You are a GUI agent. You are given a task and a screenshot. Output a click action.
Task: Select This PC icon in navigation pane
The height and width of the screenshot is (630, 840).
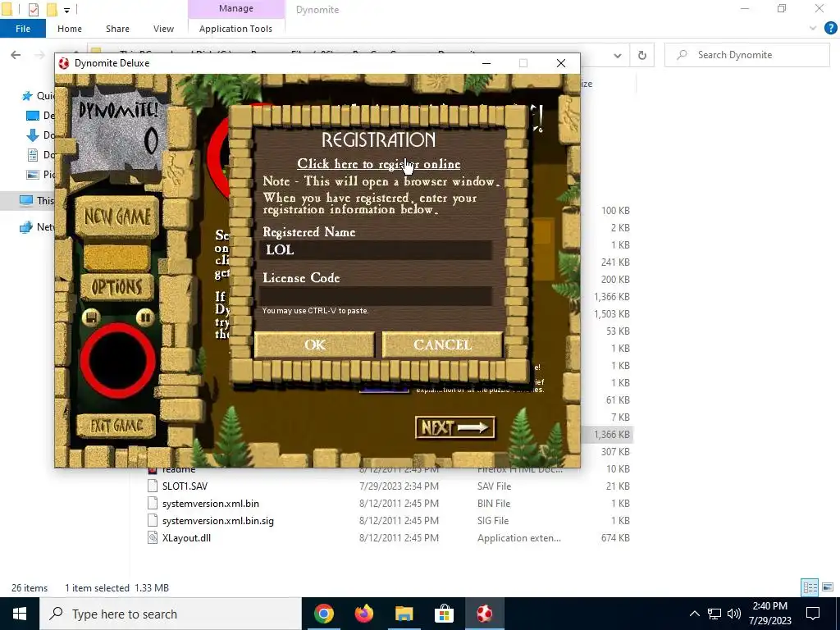point(25,200)
